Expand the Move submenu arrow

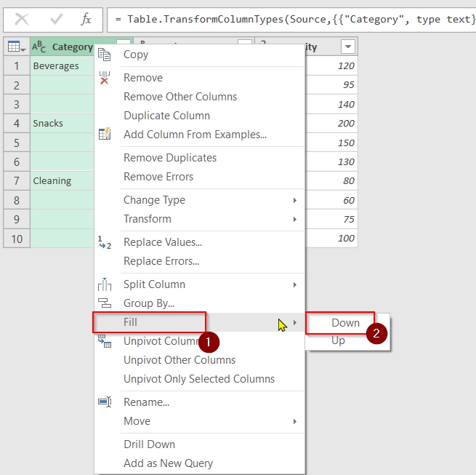(x=295, y=421)
